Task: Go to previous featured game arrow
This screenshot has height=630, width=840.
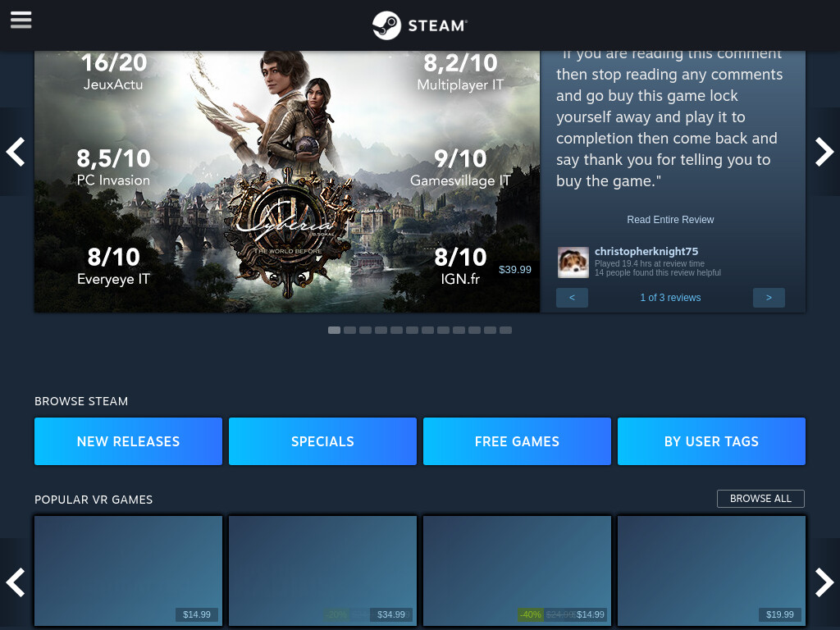Action: coord(16,152)
